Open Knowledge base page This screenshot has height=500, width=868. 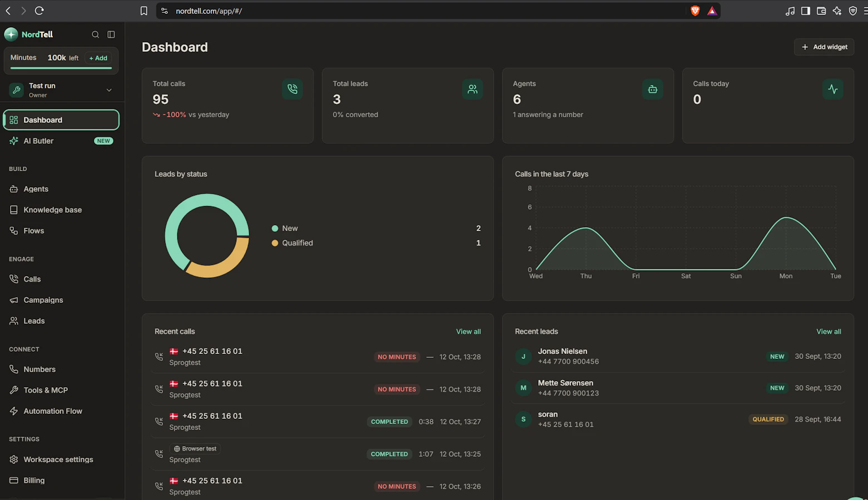[x=61, y=210]
